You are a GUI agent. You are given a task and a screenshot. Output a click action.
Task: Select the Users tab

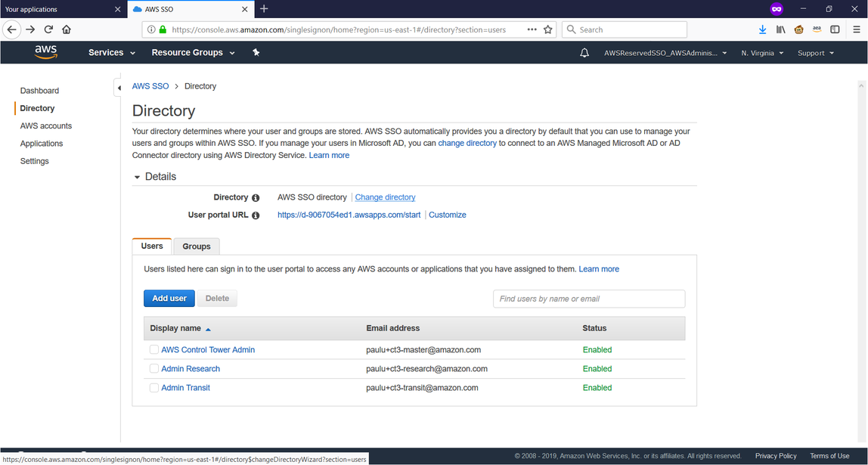(x=152, y=246)
